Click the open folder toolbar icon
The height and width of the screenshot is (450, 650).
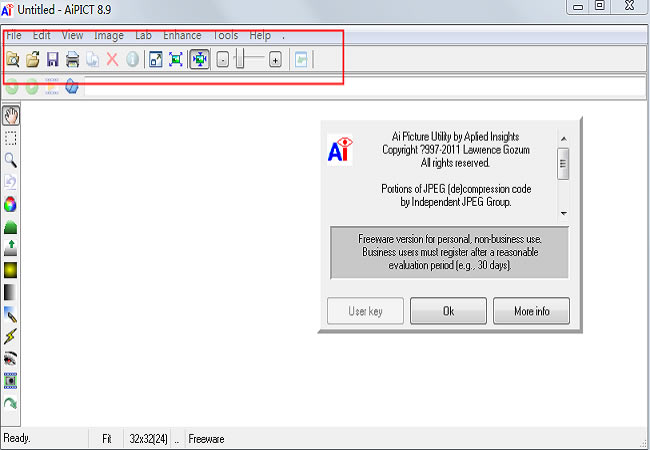click(33, 60)
